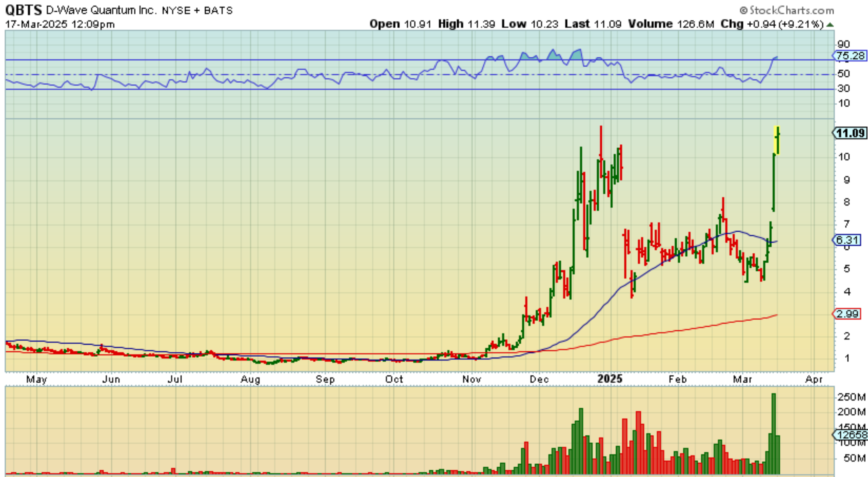Image resolution: width=868 pixels, height=477 pixels.
Task: Click the 2025 year label on time axis
Action: (x=610, y=379)
